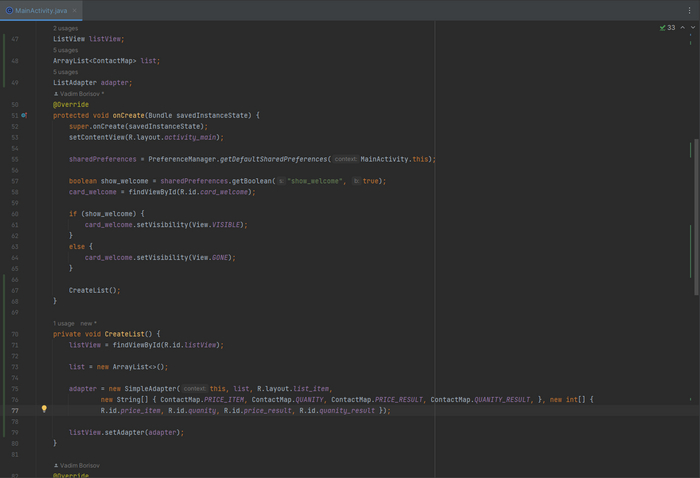This screenshot has height=478, width=700.
Task: Click '1 usage' hint above CreateList method
Action: click(x=65, y=323)
